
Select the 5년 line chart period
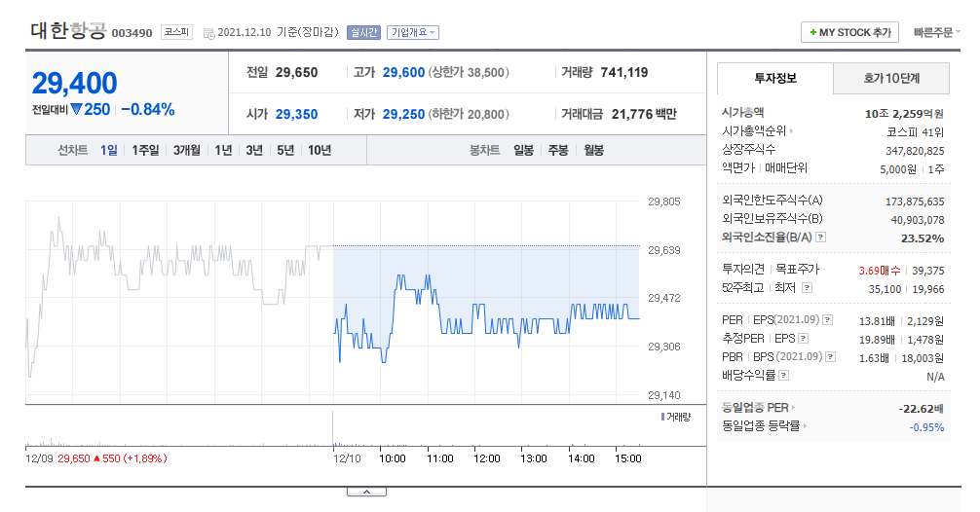pyautogui.click(x=285, y=151)
